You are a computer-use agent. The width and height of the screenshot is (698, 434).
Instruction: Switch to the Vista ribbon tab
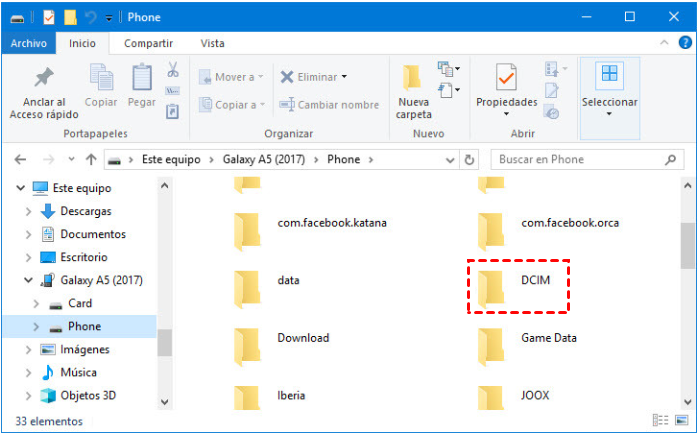point(212,43)
